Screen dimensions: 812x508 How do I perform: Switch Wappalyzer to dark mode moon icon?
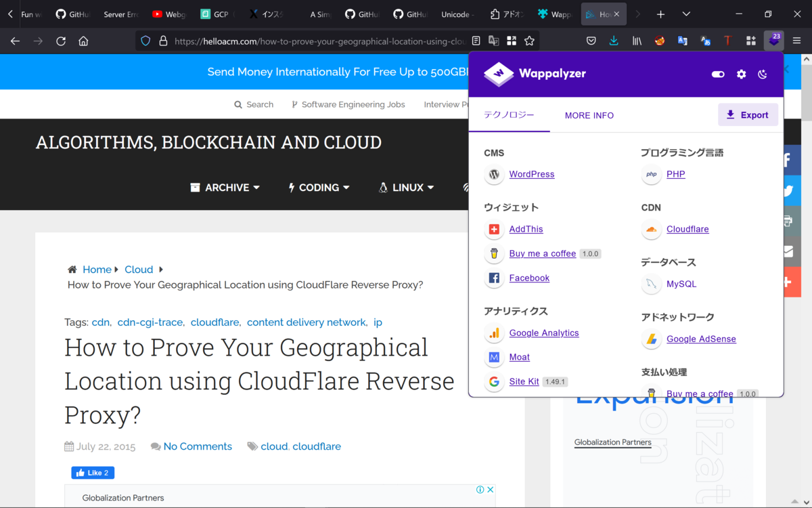tap(763, 75)
